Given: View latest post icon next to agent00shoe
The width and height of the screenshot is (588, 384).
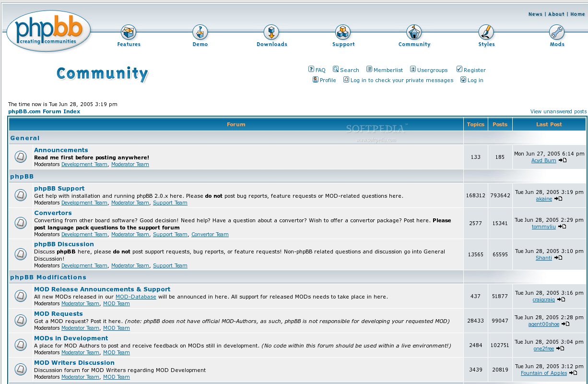Looking at the screenshot, I should (565, 324).
